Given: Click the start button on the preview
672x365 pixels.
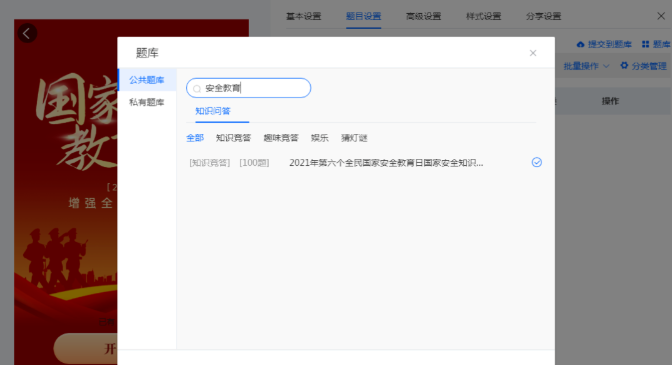Looking at the screenshot, I should coord(86,348).
